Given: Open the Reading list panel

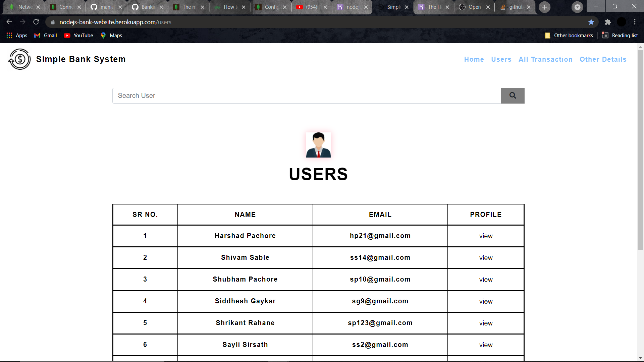Looking at the screenshot, I should pyautogui.click(x=620, y=35).
